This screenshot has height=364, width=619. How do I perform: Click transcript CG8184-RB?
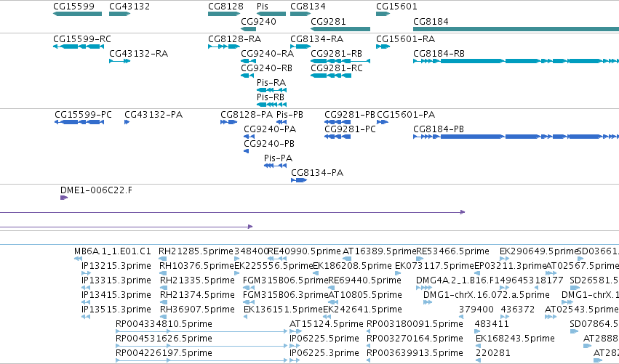[x=516, y=61]
